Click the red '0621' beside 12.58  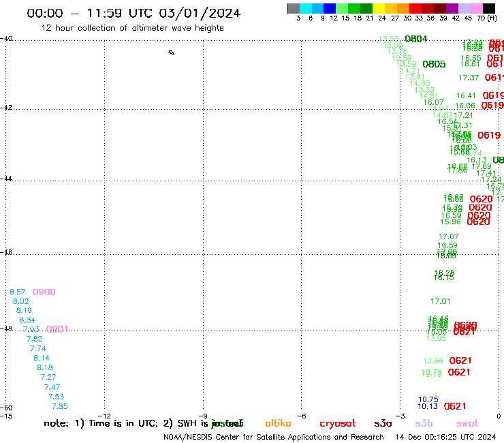(x=460, y=361)
